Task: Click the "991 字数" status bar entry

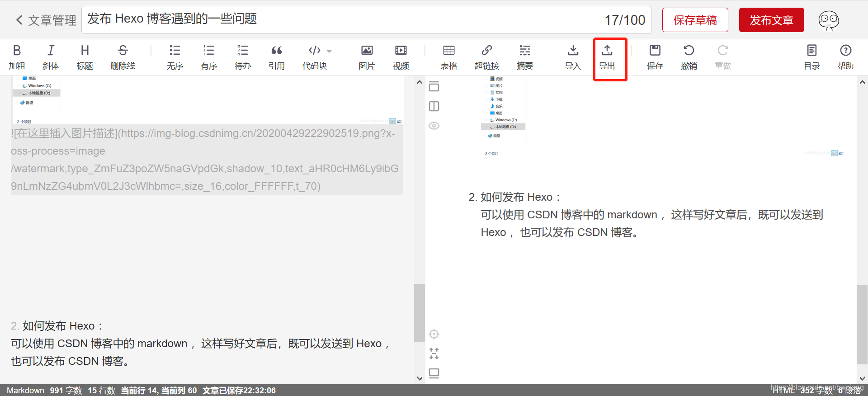Action: (x=66, y=391)
